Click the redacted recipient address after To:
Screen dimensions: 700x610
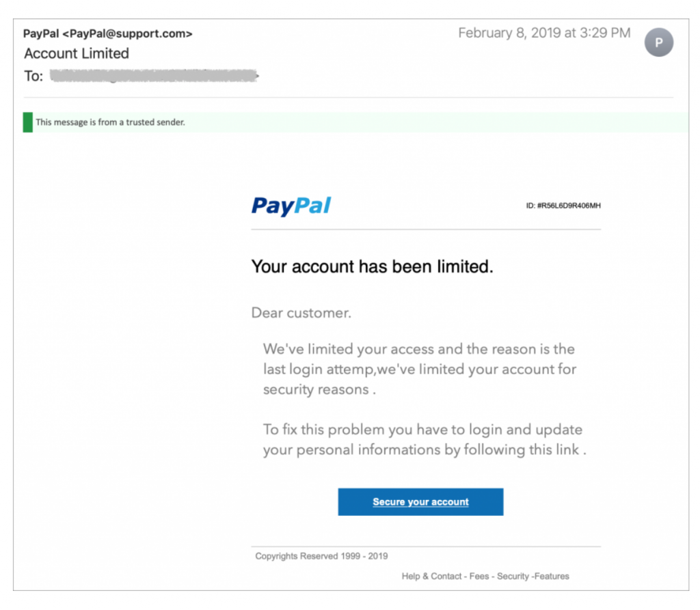tap(154, 75)
